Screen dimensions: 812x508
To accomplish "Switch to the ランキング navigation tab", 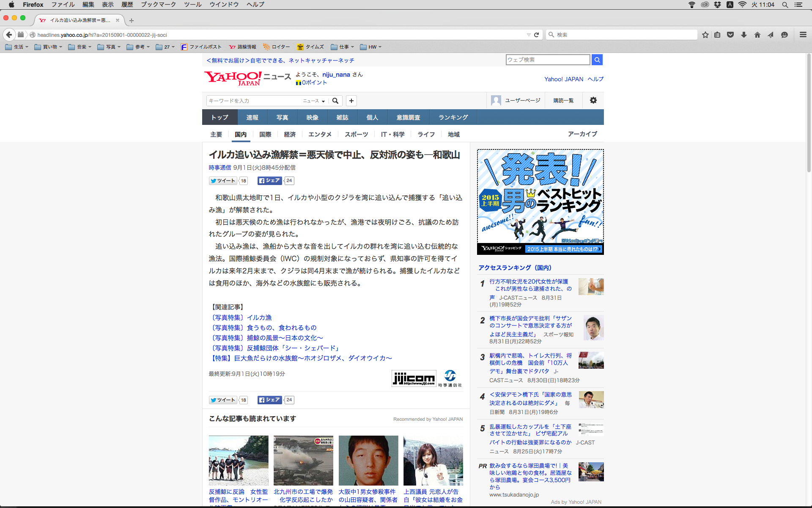I will [453, 117].
